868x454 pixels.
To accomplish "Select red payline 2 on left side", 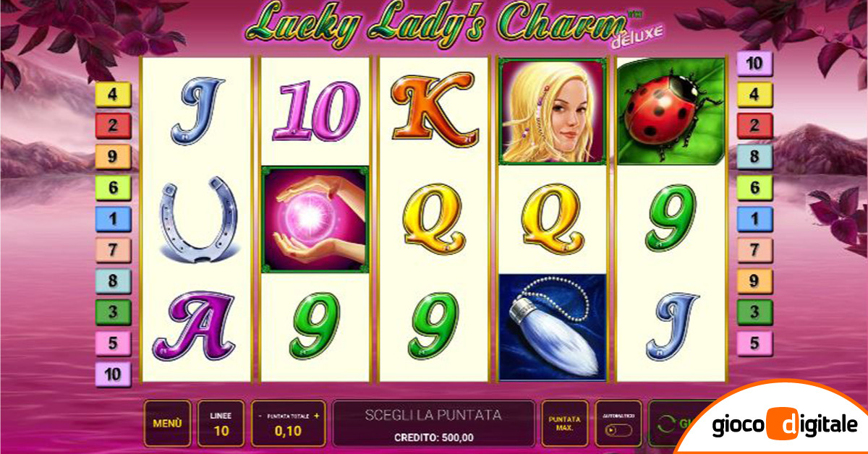I will pos(113,125).
